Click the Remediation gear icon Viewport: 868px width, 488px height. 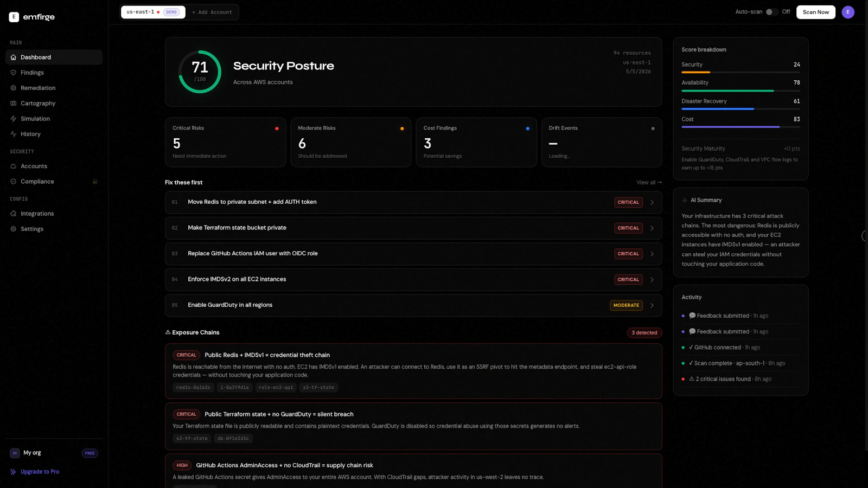[x=14, y=88]
